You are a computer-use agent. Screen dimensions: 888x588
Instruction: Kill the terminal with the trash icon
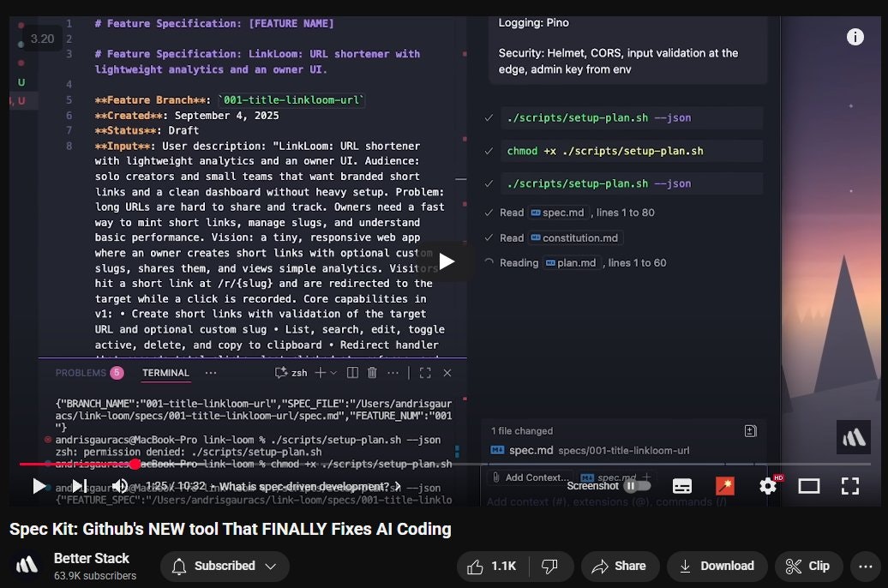click(x=372, y=373)
